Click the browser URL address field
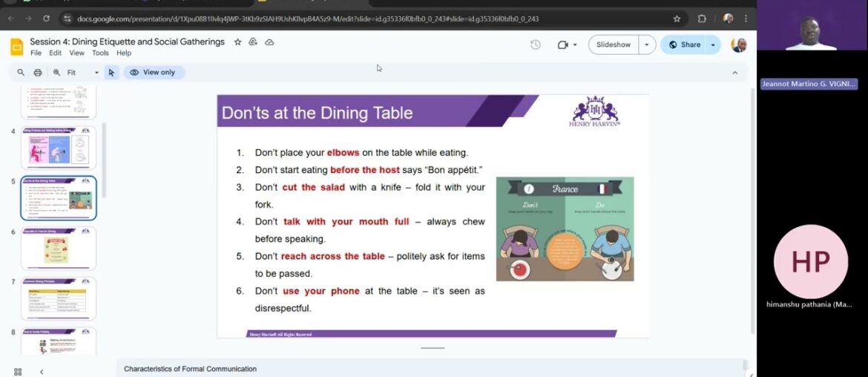 pyautogui.click(x=371, y=19)
